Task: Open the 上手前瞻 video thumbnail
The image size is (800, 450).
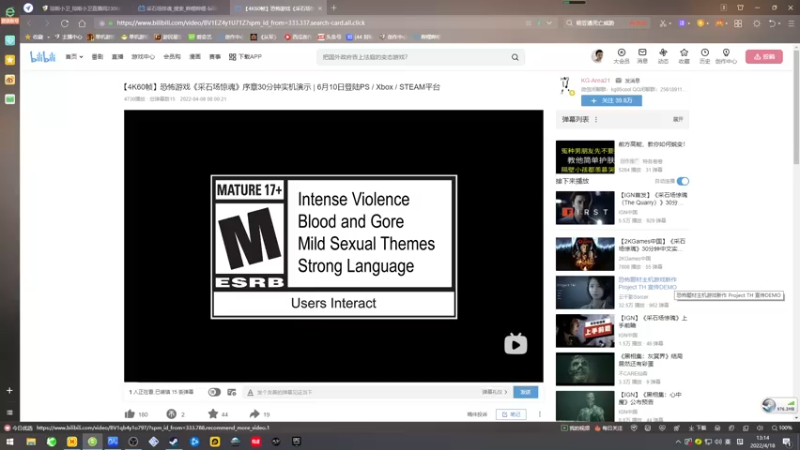Action: tap(585, 331)
